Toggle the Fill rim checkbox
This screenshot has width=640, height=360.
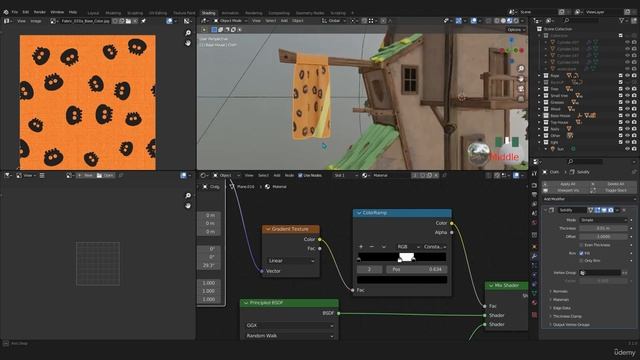click(x=581, y=253)
